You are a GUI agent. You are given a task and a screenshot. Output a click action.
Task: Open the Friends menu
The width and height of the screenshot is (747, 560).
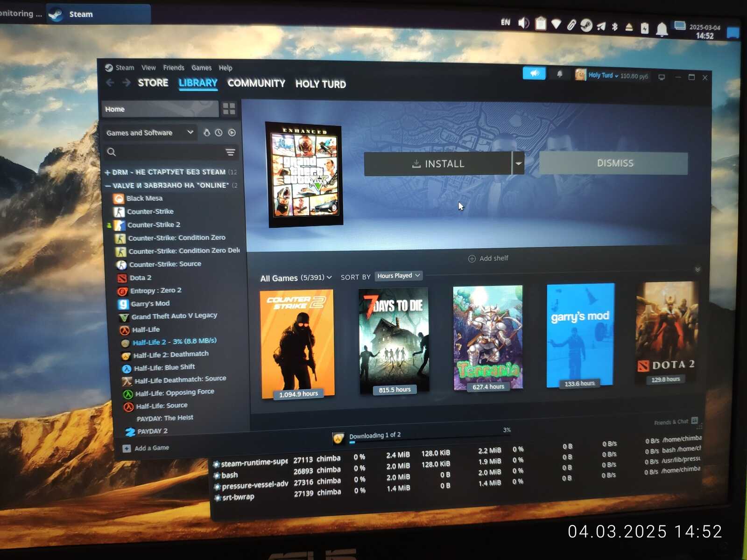pos(174,68)
